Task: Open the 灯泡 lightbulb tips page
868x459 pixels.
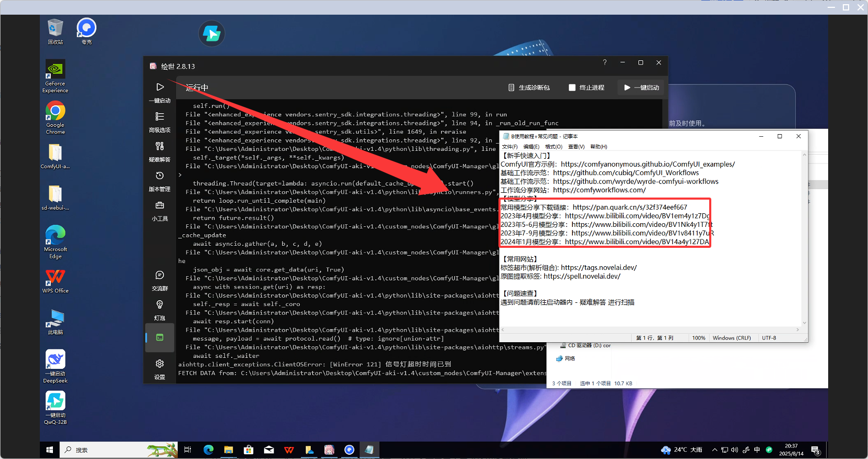Action: [x=160, y=310]
